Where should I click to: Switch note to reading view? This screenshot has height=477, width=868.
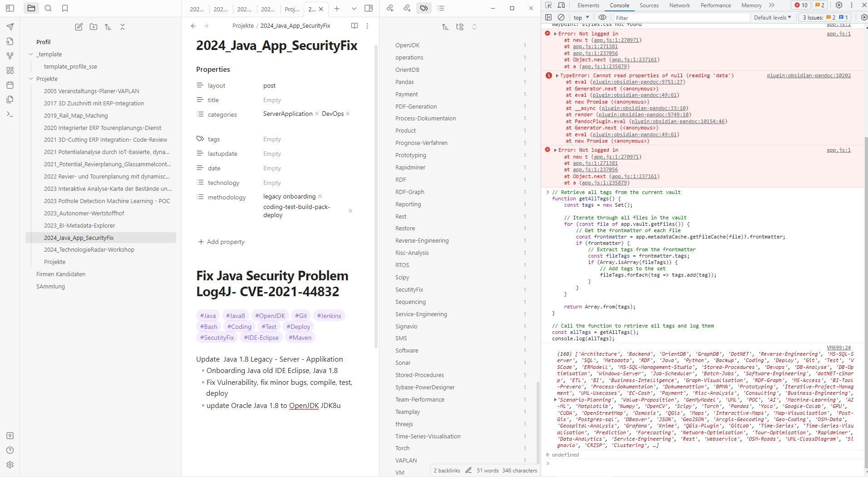[355, 26]
